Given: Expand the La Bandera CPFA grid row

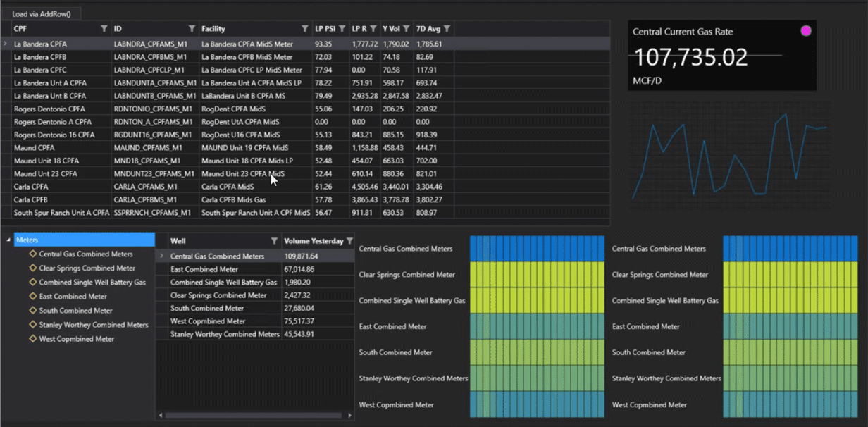Looking at the screenshot, I should [6, 43].
